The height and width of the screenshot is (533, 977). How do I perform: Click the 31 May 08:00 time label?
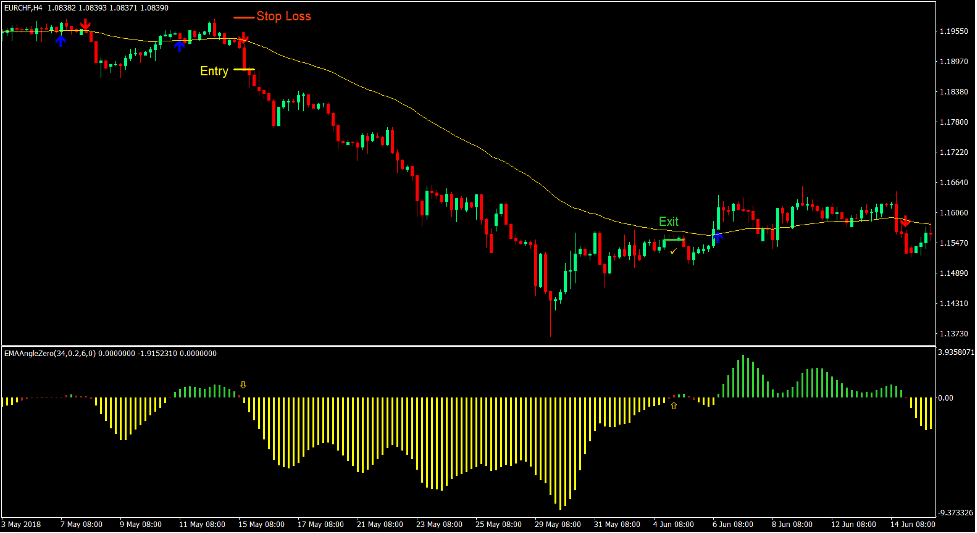pyautogui.click(x=617, y=524)
